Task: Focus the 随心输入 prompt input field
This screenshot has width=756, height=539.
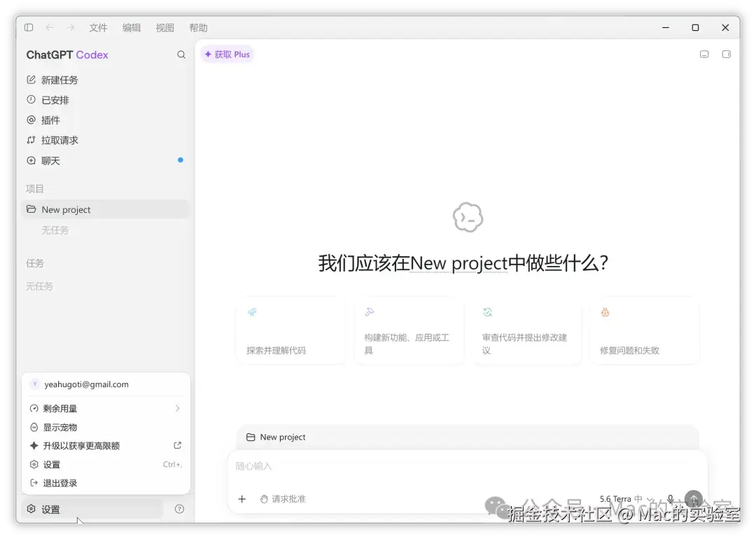Action: point(467,466)
